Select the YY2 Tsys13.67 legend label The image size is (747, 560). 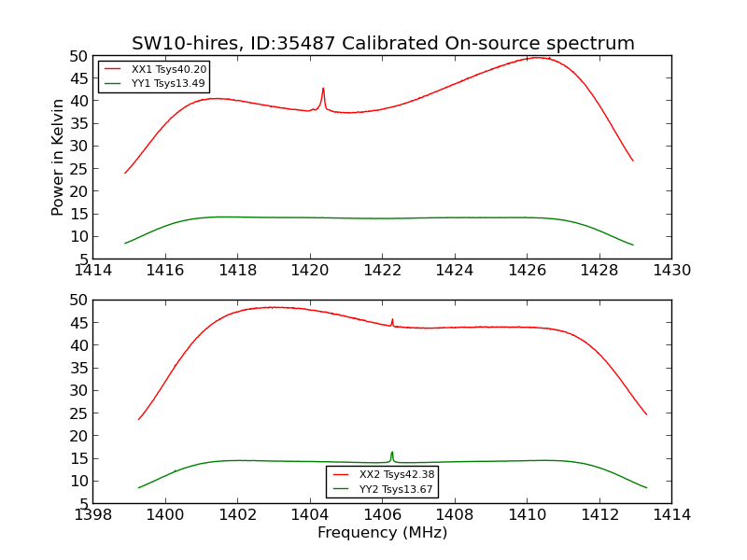[x=396, y=489]
